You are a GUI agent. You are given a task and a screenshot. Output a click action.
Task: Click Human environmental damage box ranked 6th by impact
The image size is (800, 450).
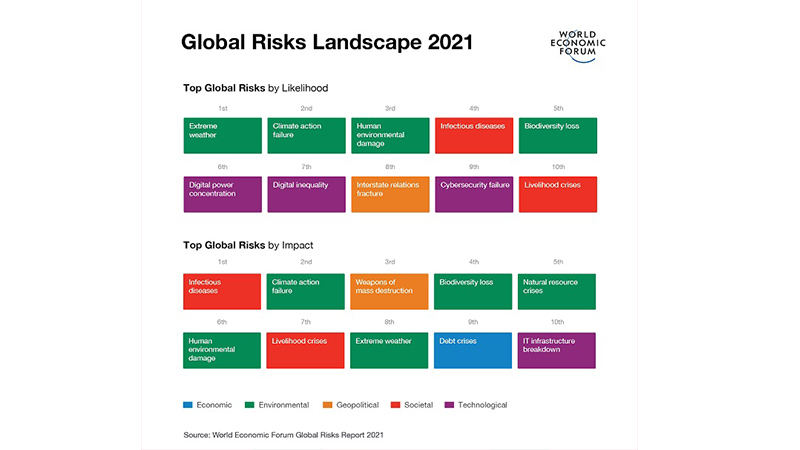pos(222,351)
